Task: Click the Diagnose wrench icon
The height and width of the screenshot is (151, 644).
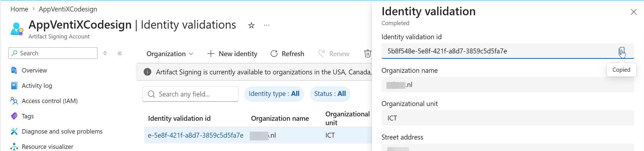Action: point(14,131)
